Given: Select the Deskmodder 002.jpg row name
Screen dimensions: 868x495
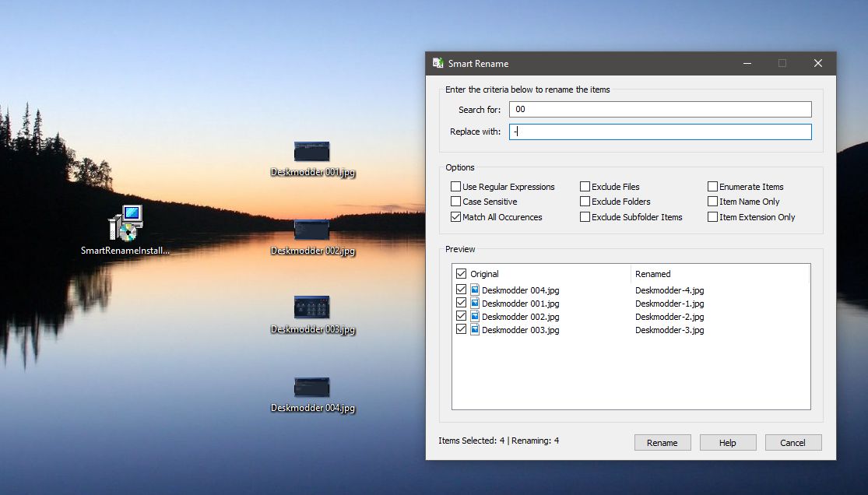Looking at the screenshot, I should (520, 317).
